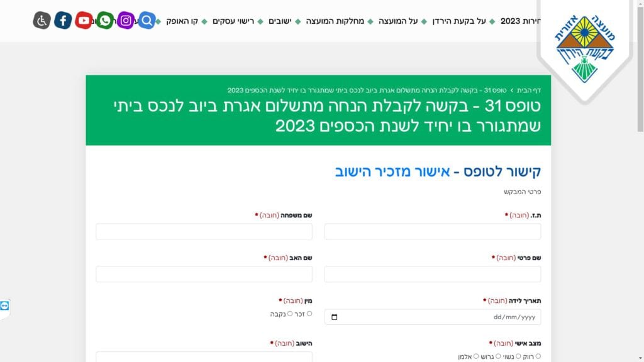The width and height of the screenshot is (644, 362).
Task: Click the ת.ז. ID number field
Action: click(433, 231)
